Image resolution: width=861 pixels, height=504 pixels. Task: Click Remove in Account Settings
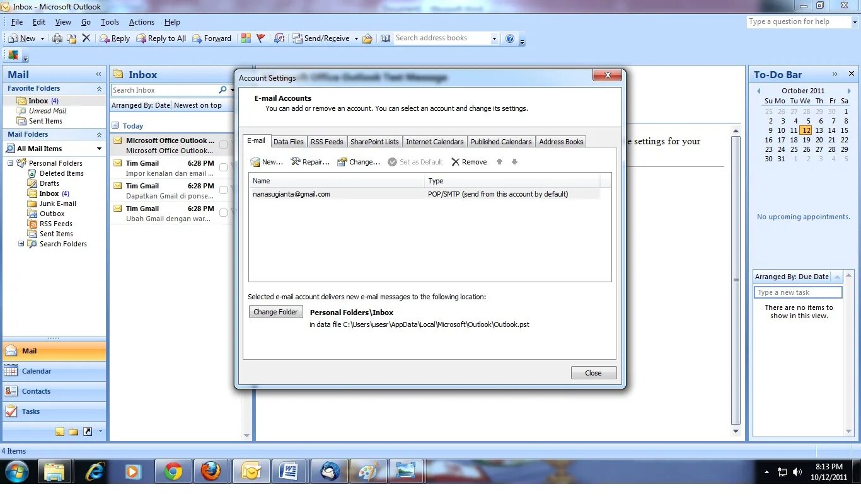(x=469, y=162)
